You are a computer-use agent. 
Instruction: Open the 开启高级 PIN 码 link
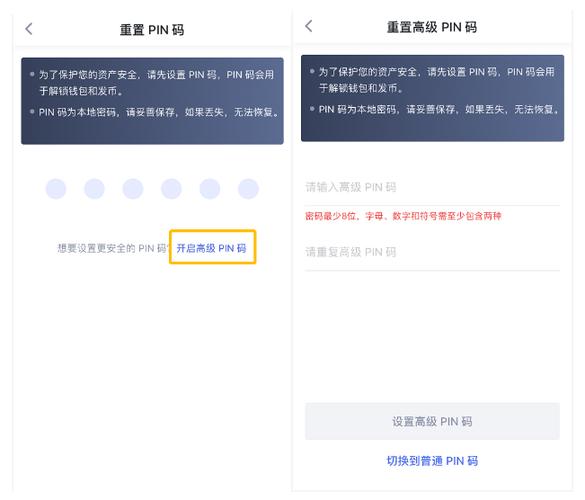(x=212, y=248)
